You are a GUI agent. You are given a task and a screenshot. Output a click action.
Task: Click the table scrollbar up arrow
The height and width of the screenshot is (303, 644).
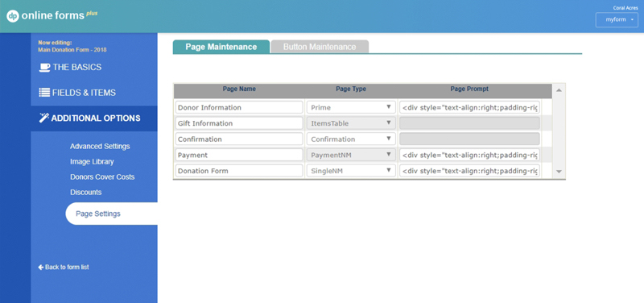pos(559,90)
